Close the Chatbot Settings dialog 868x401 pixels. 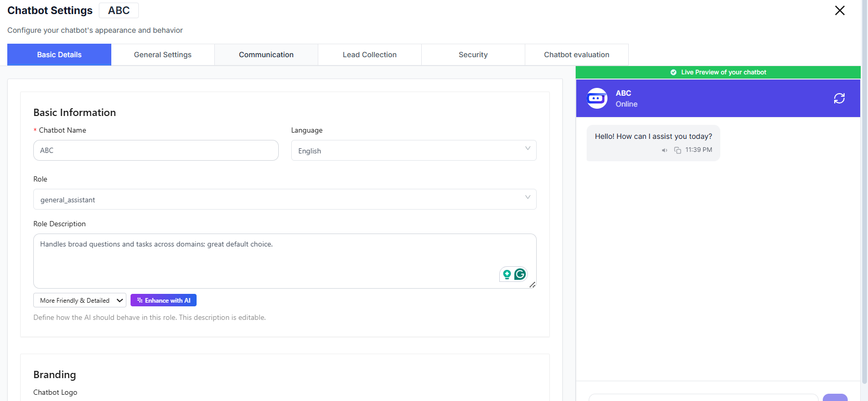tap(839, 10)
